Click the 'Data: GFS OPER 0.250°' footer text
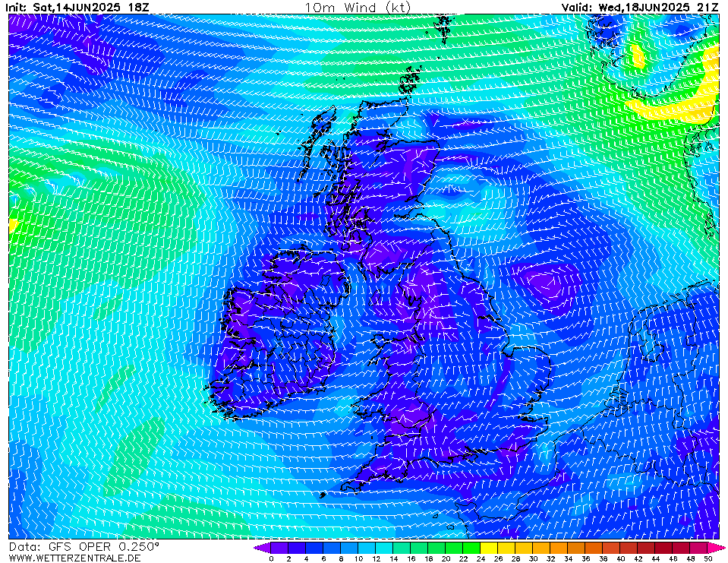Viewport: 728px width, 563px height. pos(84,547)
